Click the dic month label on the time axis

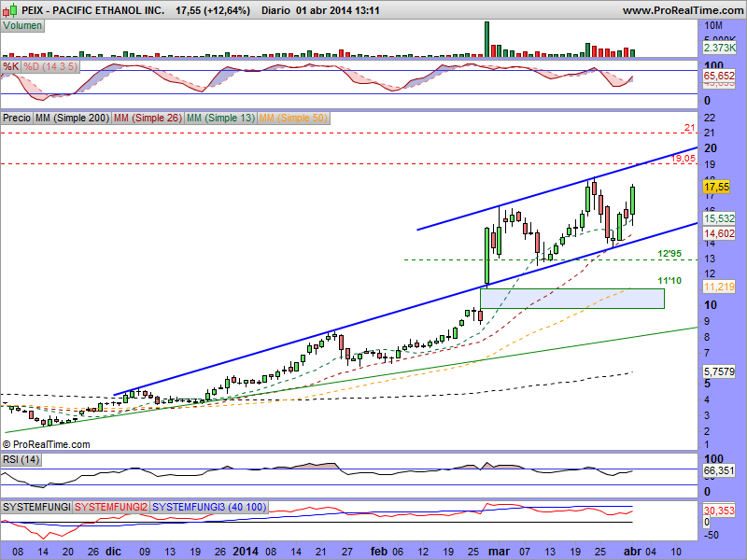click(x=113, y=552)
